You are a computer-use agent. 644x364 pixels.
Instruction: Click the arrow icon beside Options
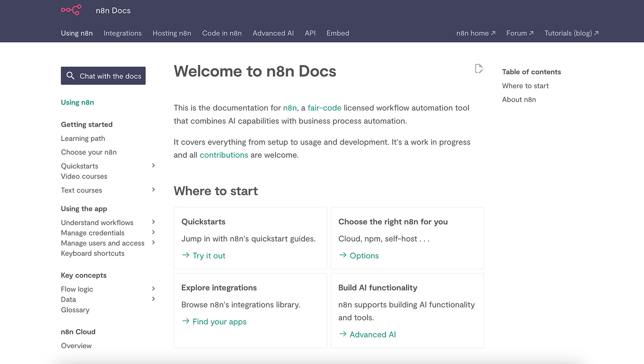click(x=343, y=255)
